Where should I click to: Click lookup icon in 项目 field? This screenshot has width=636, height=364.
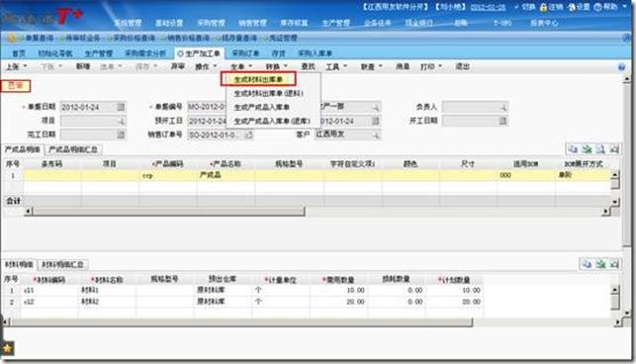coord(121,121)
